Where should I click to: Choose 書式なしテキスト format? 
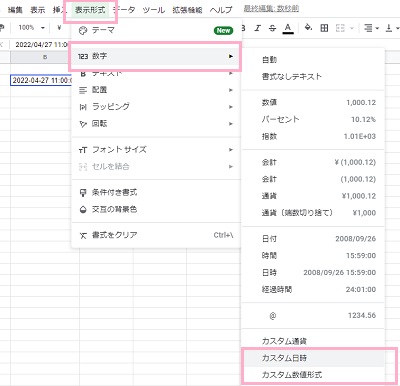pyautogui.click(x=313, y=76)
